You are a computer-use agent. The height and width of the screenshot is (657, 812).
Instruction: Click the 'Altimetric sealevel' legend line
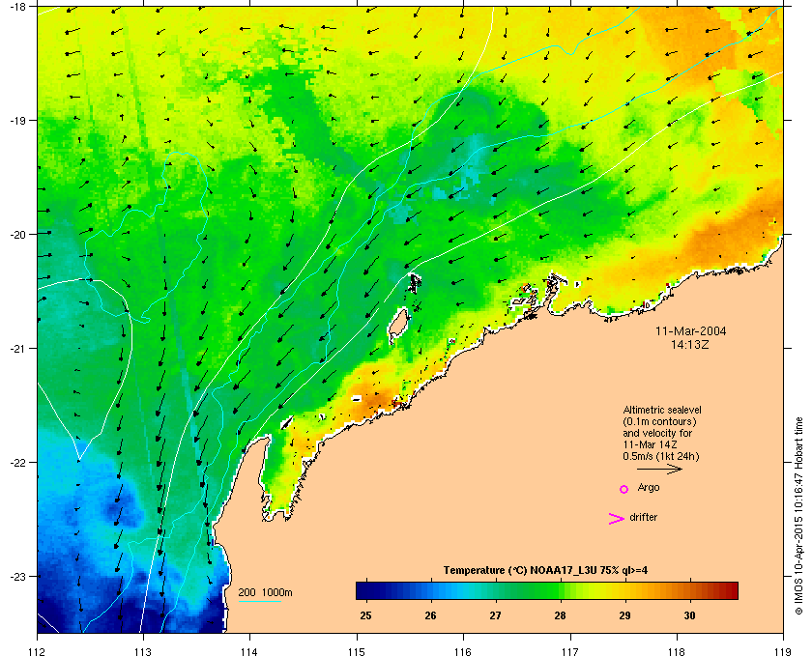point(662,410)
